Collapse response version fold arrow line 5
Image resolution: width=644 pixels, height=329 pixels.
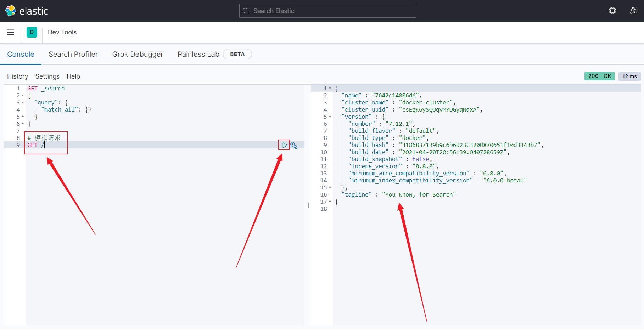330,117
